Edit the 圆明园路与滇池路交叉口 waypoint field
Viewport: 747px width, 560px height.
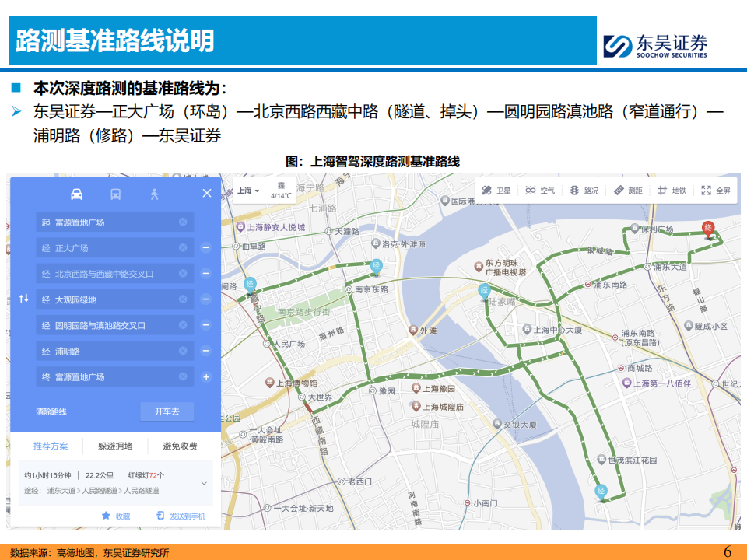(x=115, y=325)
